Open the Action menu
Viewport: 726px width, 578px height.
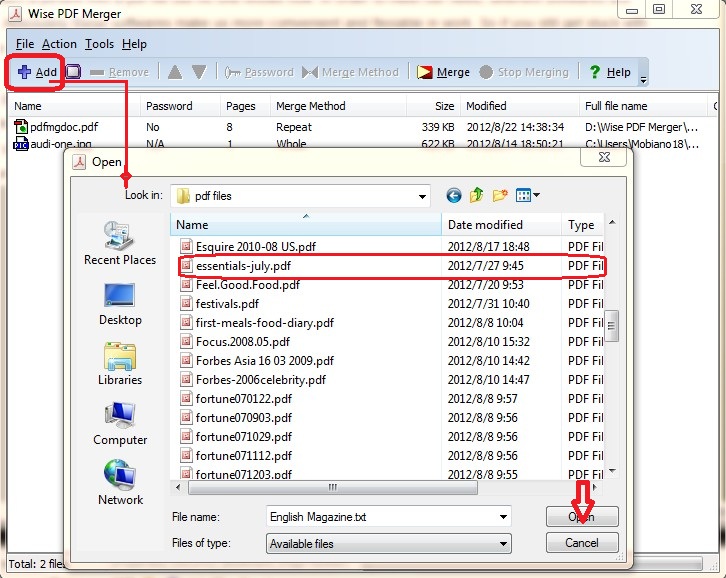pos(59,44)
